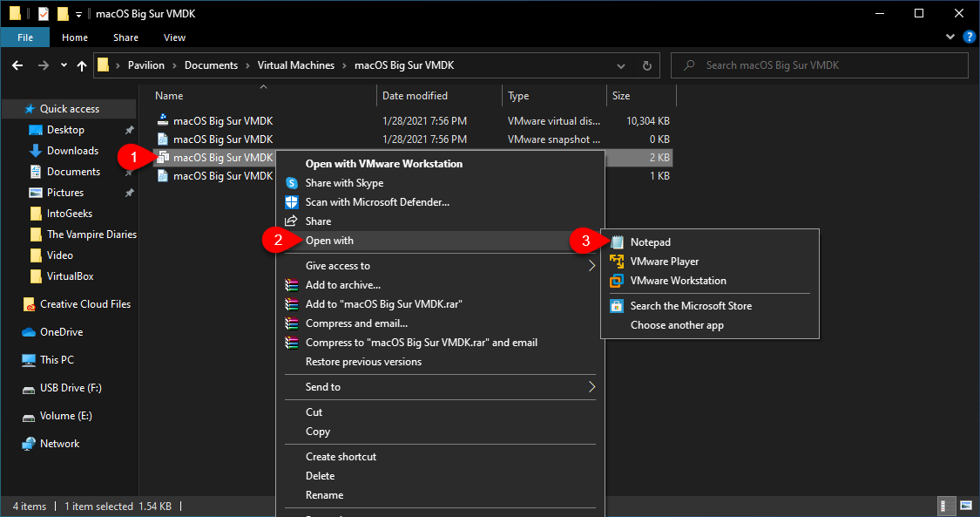Click the Search macOS Big Sur VMDK field
This screenshot has height=517, width=980.
[x=820, y=65]
